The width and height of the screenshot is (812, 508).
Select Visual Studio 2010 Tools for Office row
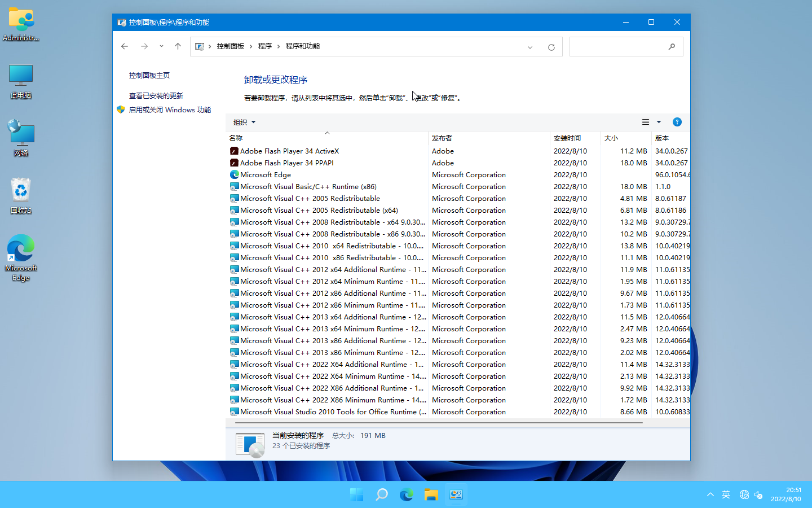(x=458, y=412)
